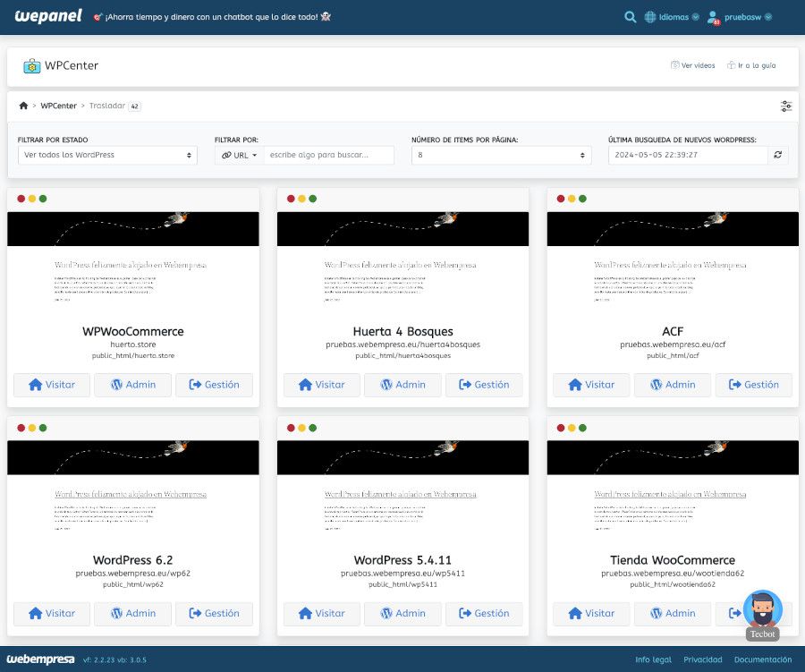This screenshot has height=672, width=805.
Task: Open Admin for WordPress 5.4.11
Action: point(403,614)
